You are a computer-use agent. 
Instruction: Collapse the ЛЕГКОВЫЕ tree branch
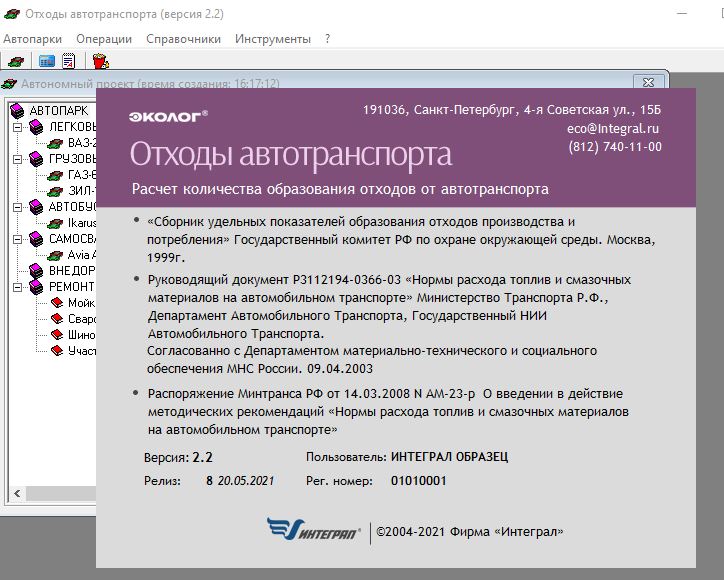pos(17,127)
